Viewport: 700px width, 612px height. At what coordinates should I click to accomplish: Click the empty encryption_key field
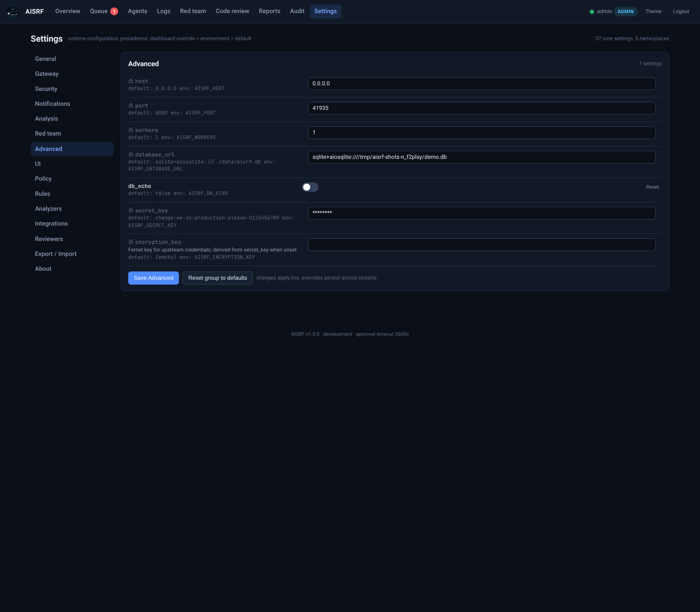[x=482, y=245]
